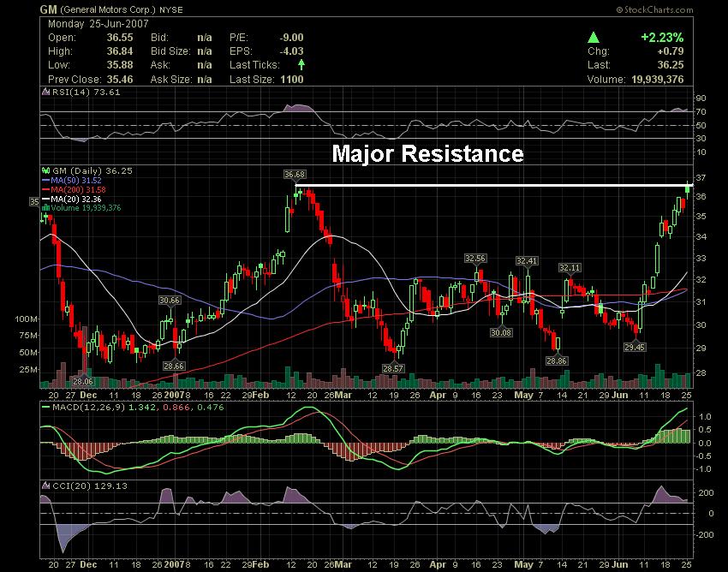Click the candlestick icon beside GM (Daily)

[46, 171]
